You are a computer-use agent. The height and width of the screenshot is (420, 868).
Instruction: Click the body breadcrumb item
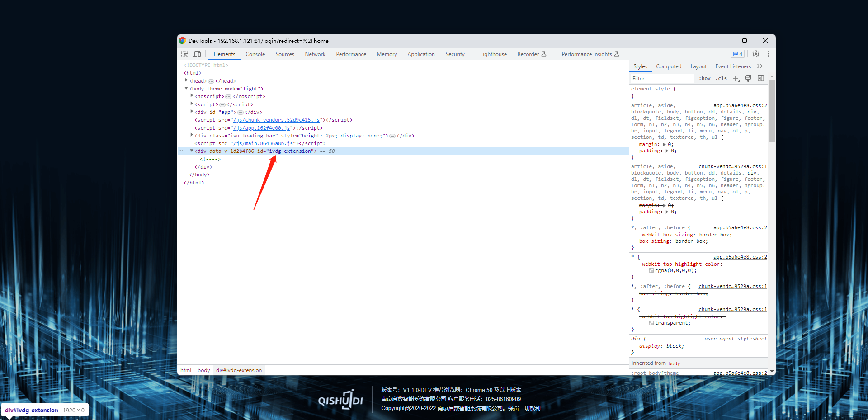pos(203,370)
